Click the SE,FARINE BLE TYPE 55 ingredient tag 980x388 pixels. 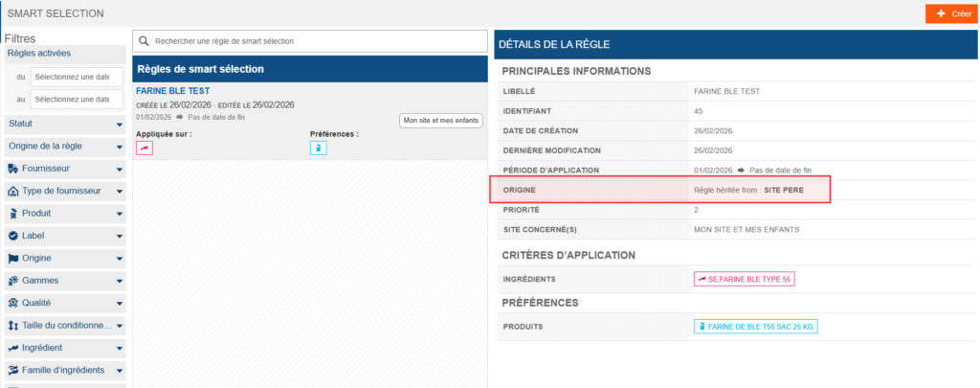744,279
